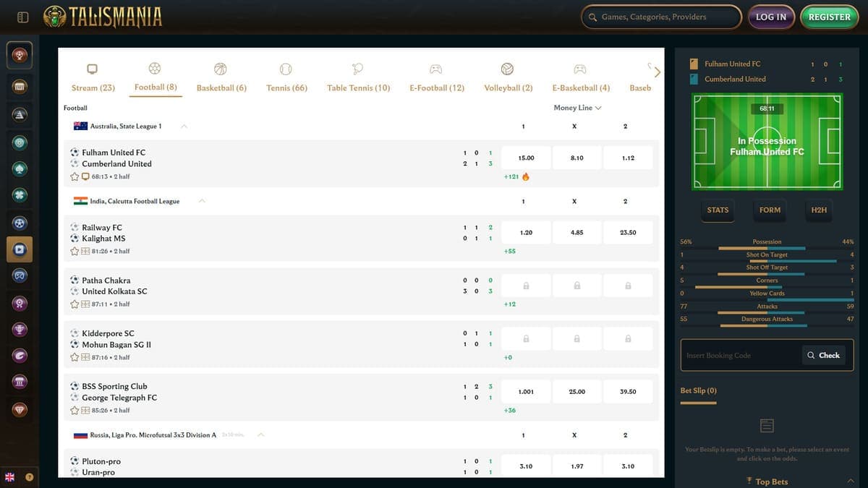Viewport: 868px width, 488px height.
Task: Focus the Insert Booking Code field
Action: point(741,355)
